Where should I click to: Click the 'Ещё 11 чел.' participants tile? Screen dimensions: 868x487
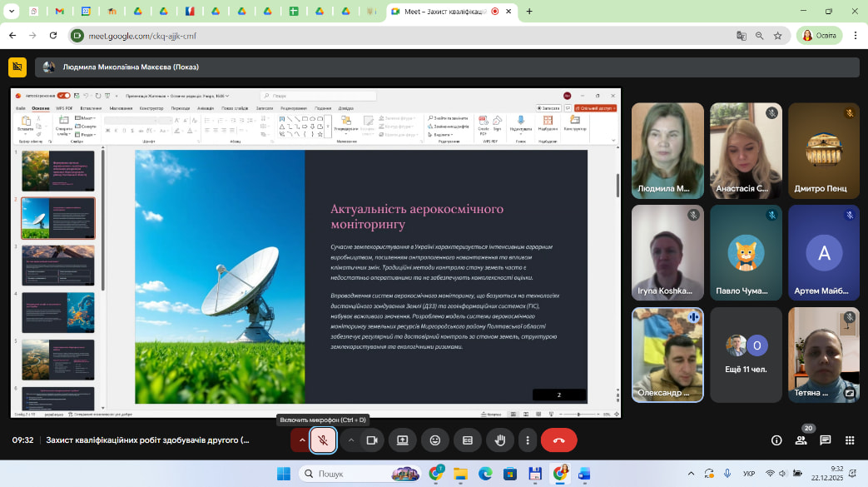pos(746,355)
